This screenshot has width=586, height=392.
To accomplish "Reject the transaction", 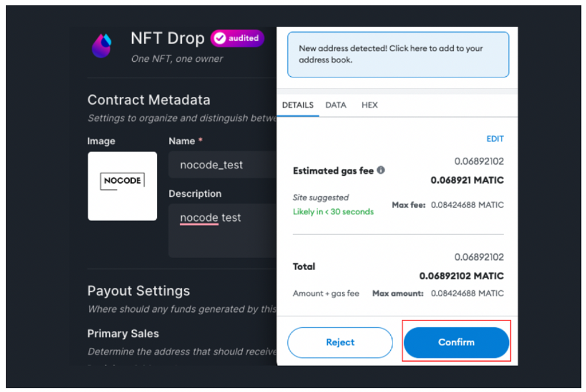I will 340,342.
